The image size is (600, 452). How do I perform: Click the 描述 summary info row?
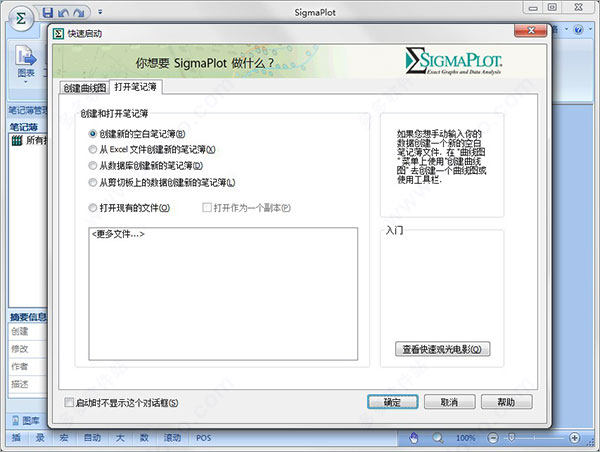point(28,384)
